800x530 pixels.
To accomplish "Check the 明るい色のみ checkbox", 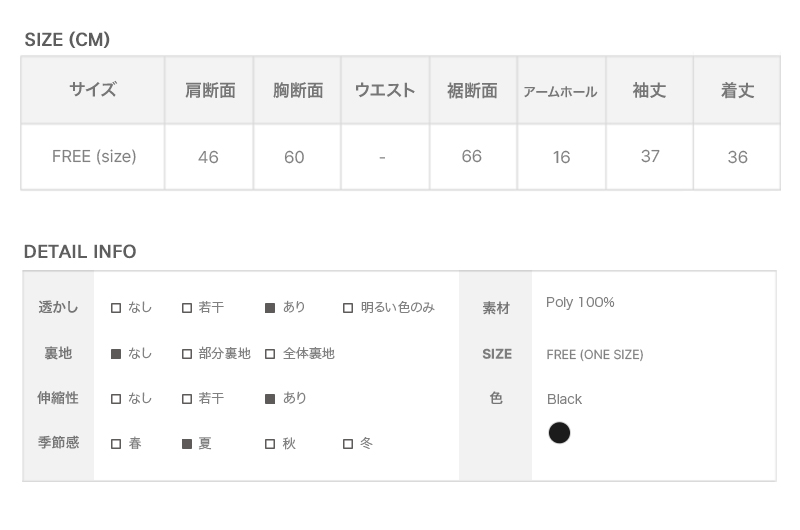I will coord(348,308).
